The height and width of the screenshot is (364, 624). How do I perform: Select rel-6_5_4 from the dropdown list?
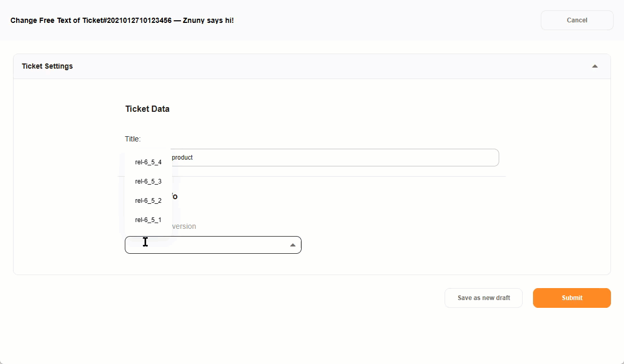[148, 162]
